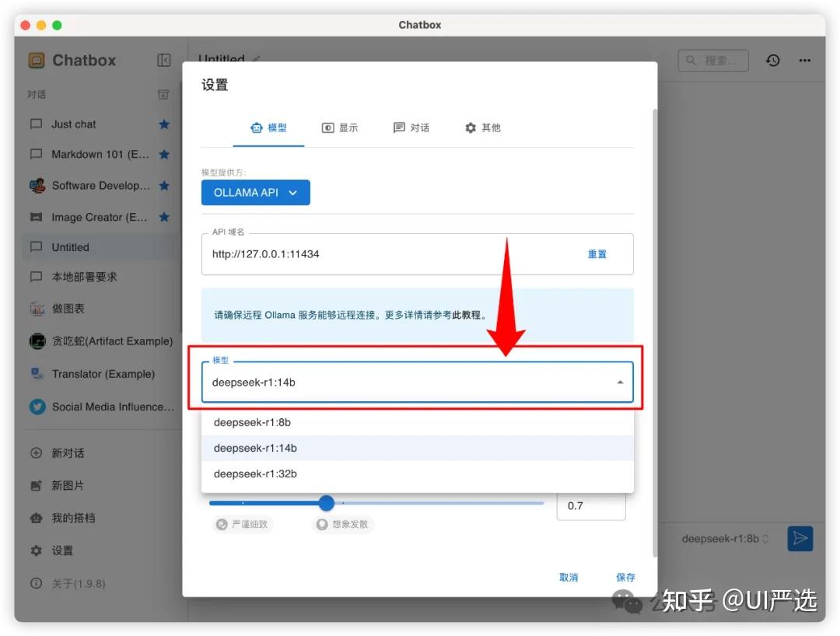The height and width of the screenshot is (636, 840).
Task: Expand the OLLAMA API provider dropdown
Action: pyautogui.click(x=256, y=192)
